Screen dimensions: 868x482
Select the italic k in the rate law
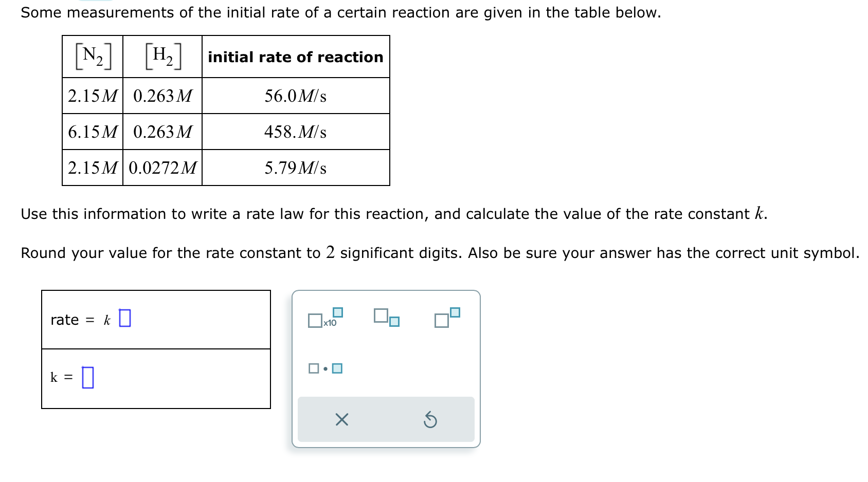tap(107, 320)
